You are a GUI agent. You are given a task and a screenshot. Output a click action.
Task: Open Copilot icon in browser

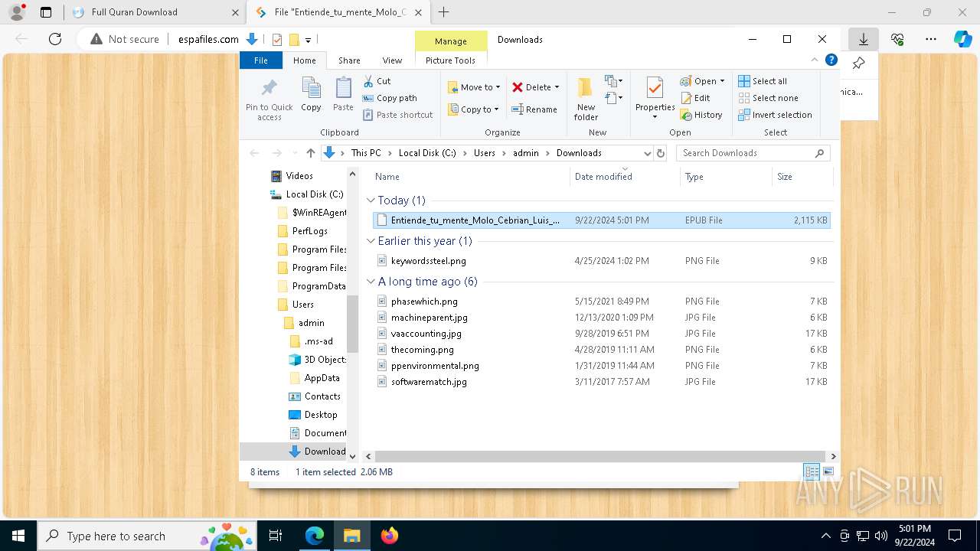click(962, 39)
